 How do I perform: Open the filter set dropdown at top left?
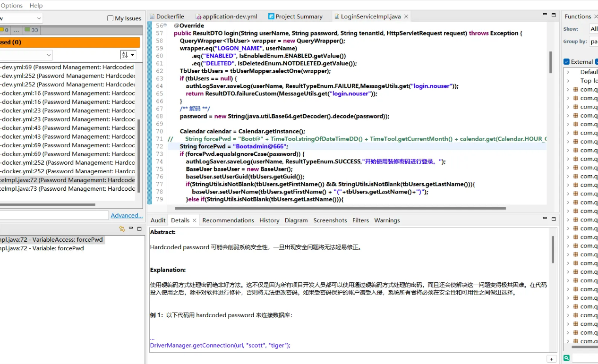21,18
